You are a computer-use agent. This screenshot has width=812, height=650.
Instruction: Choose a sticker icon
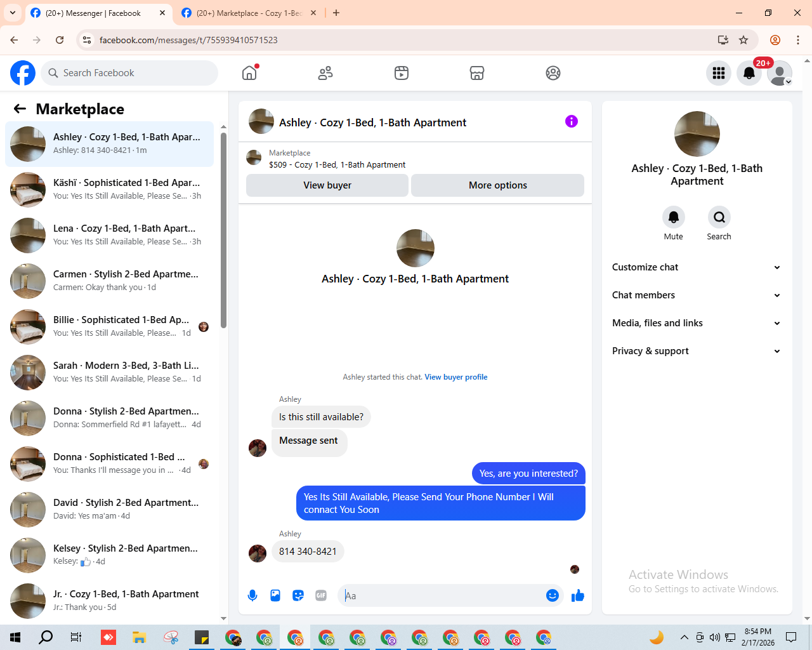[x=298, y=595]
